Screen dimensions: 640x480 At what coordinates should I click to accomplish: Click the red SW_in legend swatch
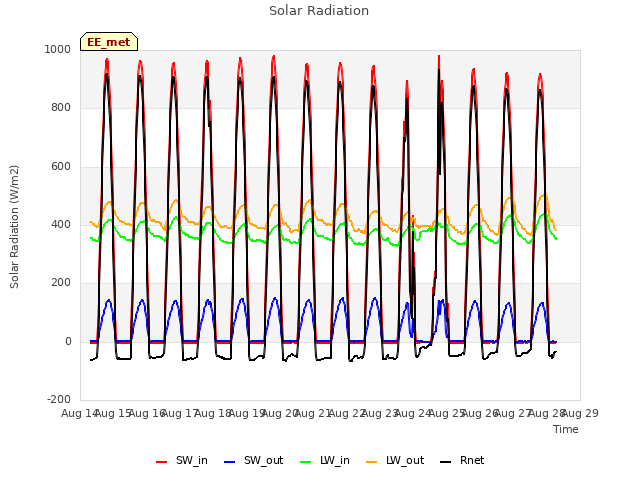[x=162, y=462]
